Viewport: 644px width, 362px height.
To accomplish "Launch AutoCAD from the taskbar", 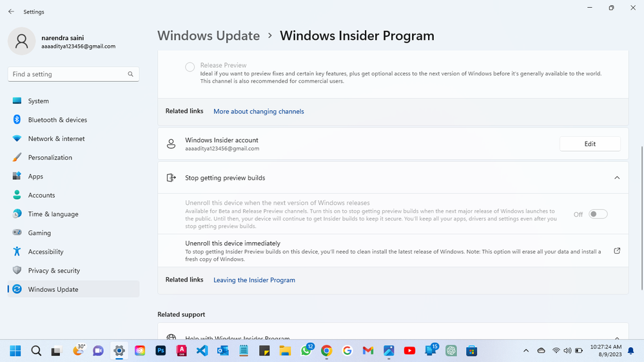I will tap(182, 351).
